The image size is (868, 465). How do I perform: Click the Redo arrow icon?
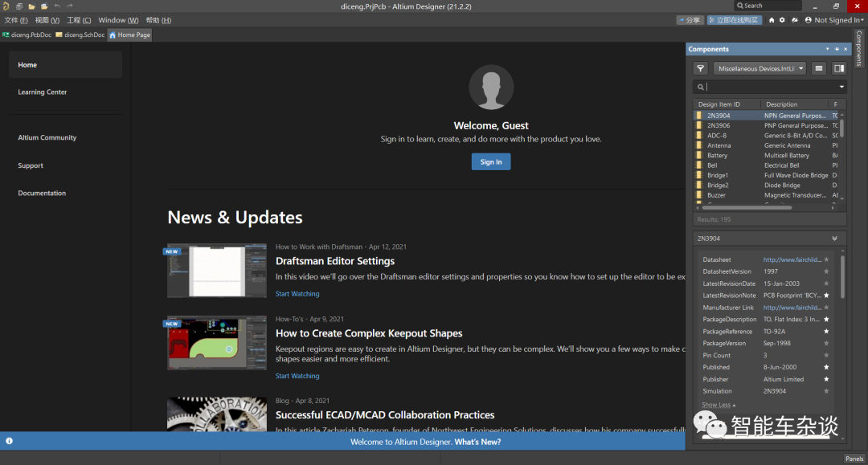click(x=70, y=6)
